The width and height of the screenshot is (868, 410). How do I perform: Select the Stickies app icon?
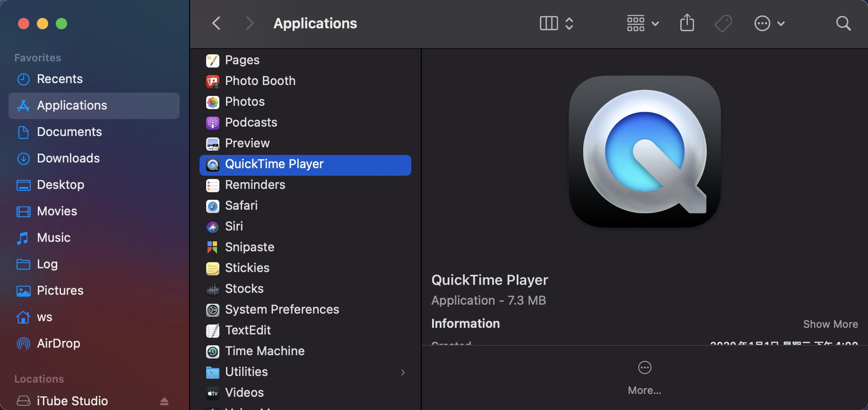[213, 268]
